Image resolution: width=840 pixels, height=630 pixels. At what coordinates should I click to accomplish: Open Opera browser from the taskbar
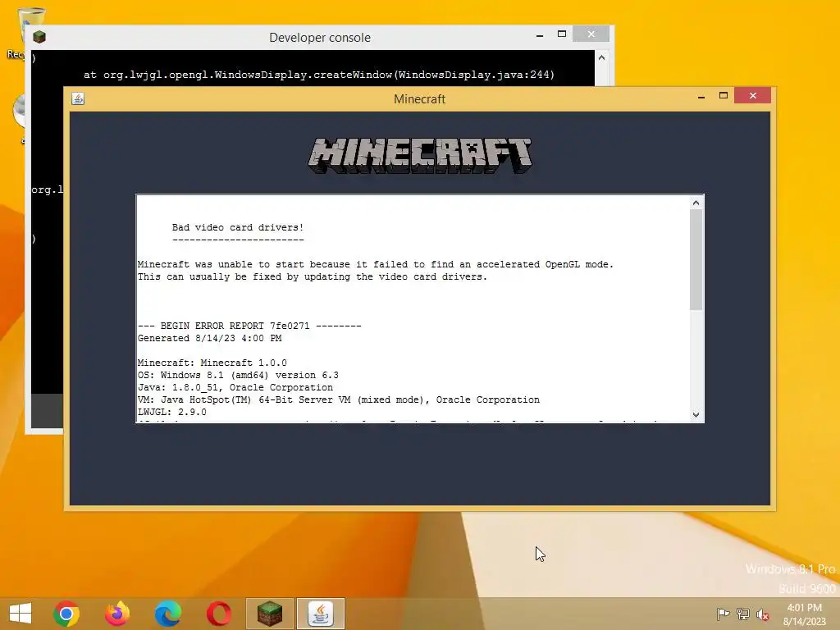pos(218,614)
